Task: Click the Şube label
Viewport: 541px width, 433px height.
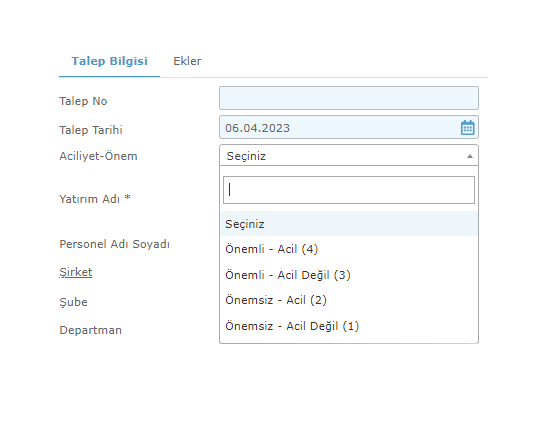Action: [73, 302]
